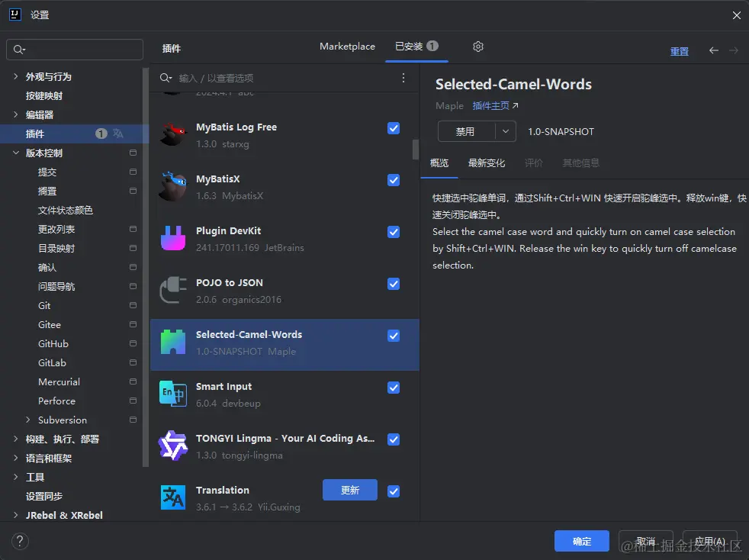Click the back arrow navigation icon

[714, 50]
